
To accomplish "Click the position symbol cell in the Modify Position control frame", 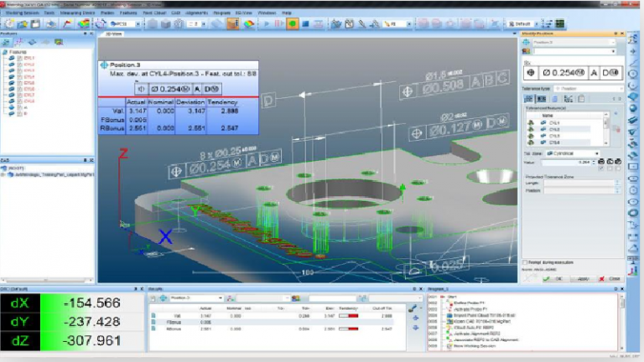I will pyautogui.click(x=531, y=73).
